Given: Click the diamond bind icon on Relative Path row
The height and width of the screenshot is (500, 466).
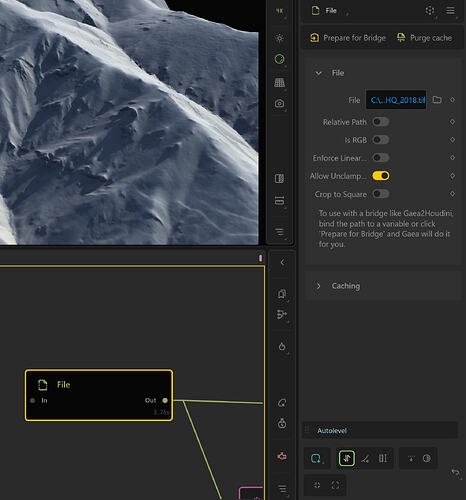Looking at the screenshot, I should click(x=452, y=122).
